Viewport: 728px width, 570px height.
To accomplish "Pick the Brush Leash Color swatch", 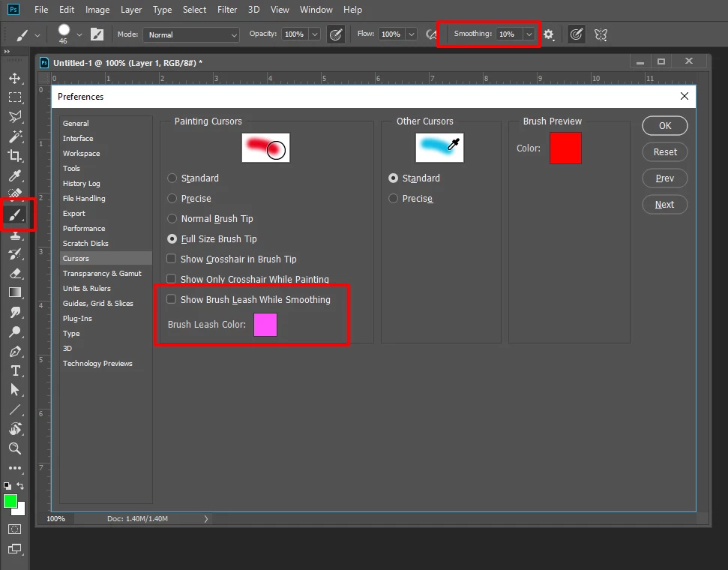I will click(x=265, y=324).
